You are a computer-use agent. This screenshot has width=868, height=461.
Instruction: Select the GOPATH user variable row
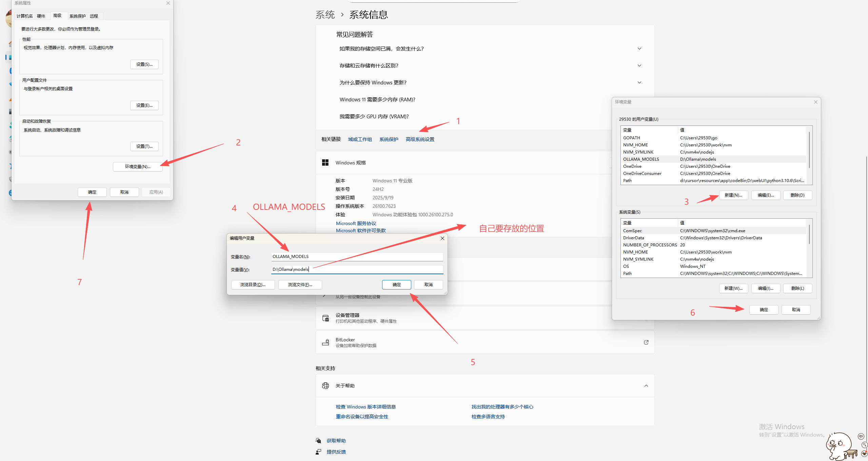tap(713, 138)
